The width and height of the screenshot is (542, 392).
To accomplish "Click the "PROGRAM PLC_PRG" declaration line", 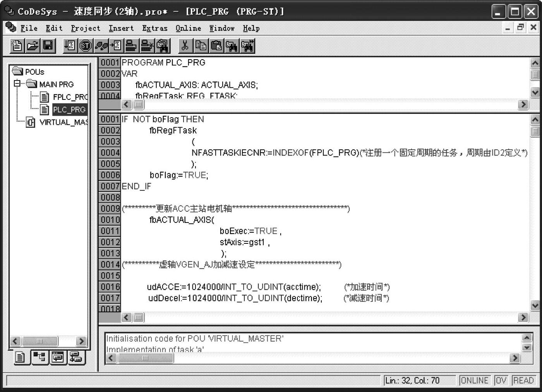I will coord(163,63).
